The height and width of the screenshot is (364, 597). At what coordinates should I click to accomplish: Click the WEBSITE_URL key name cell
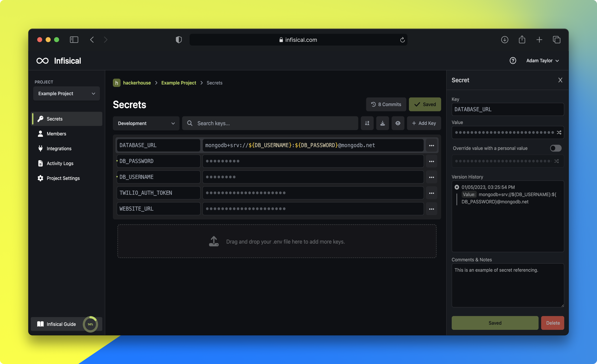tap(158, 209)
